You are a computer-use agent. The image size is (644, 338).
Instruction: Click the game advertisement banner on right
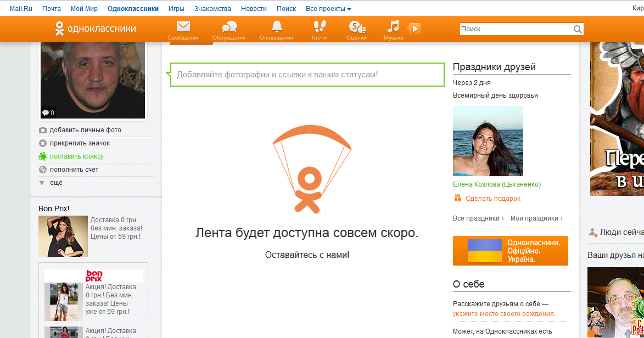click(x=617, y=119)
